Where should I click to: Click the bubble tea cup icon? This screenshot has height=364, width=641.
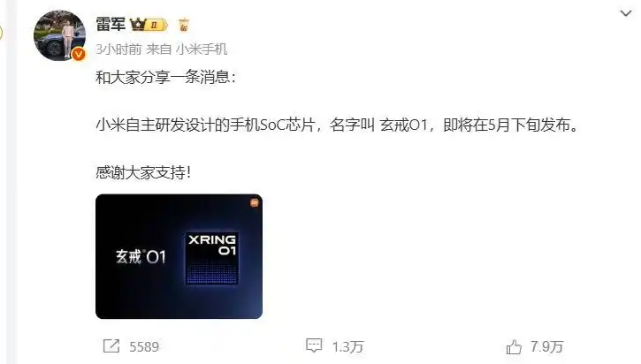pos(184,25)
